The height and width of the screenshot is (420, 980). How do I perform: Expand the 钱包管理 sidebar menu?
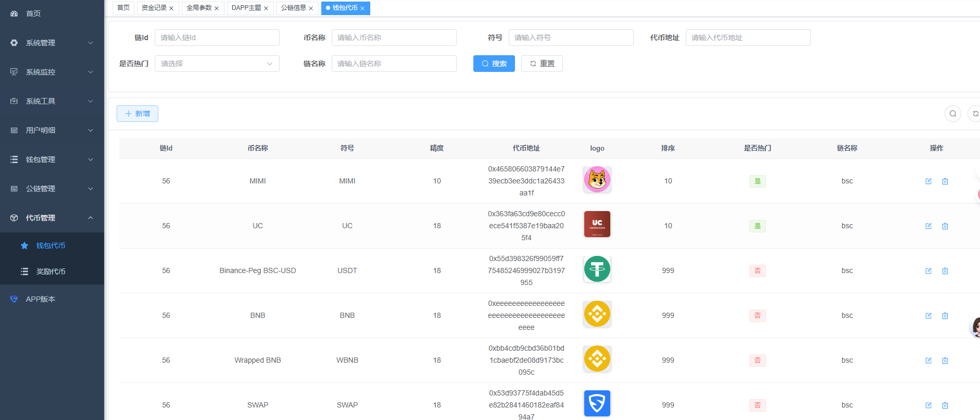52,159
